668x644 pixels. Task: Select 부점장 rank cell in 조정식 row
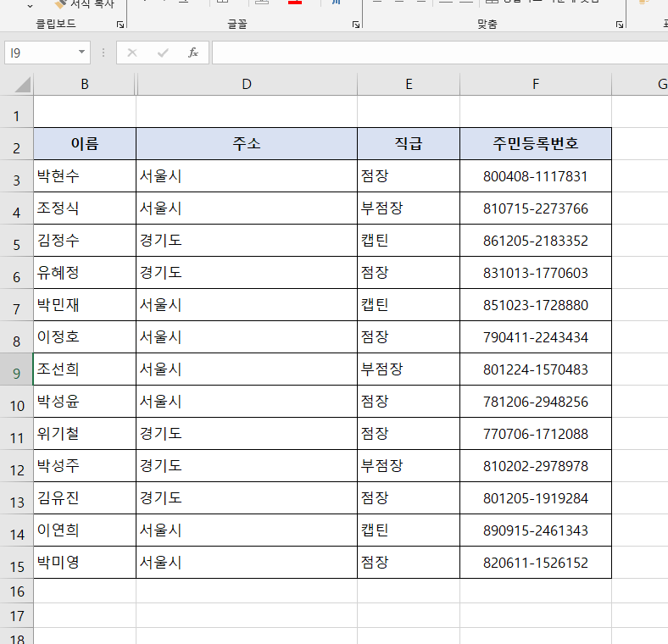tap(409, 208)
